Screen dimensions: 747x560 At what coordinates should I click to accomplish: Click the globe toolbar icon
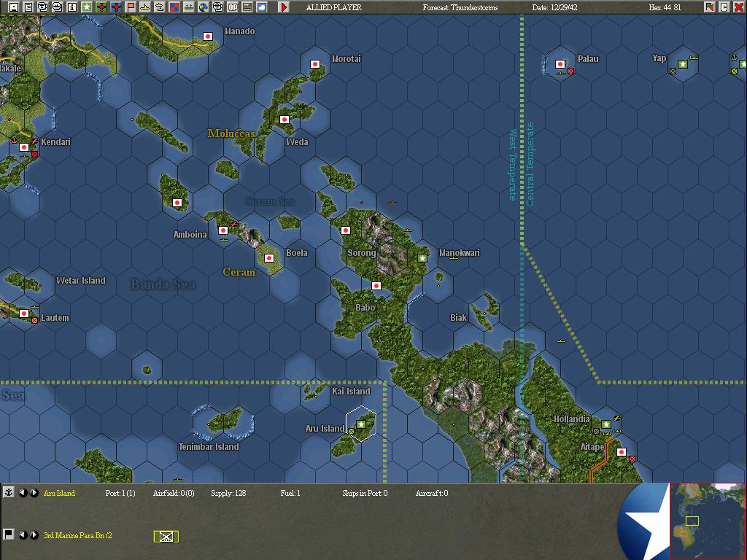(x=204, y=7)
